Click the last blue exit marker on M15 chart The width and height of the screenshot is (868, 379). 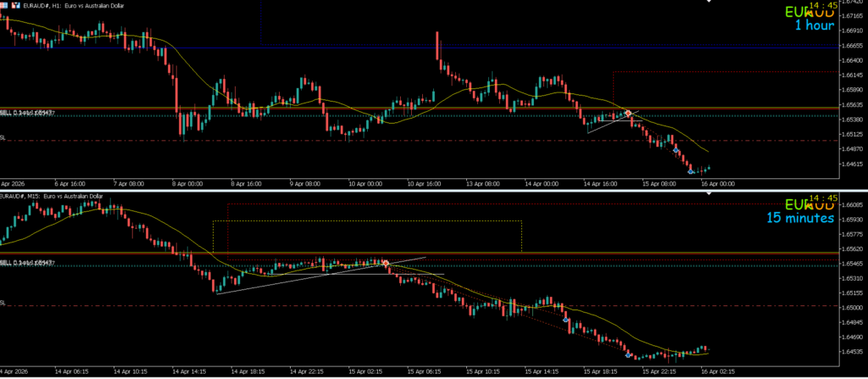pyautogui.click(x=628, y=355)
